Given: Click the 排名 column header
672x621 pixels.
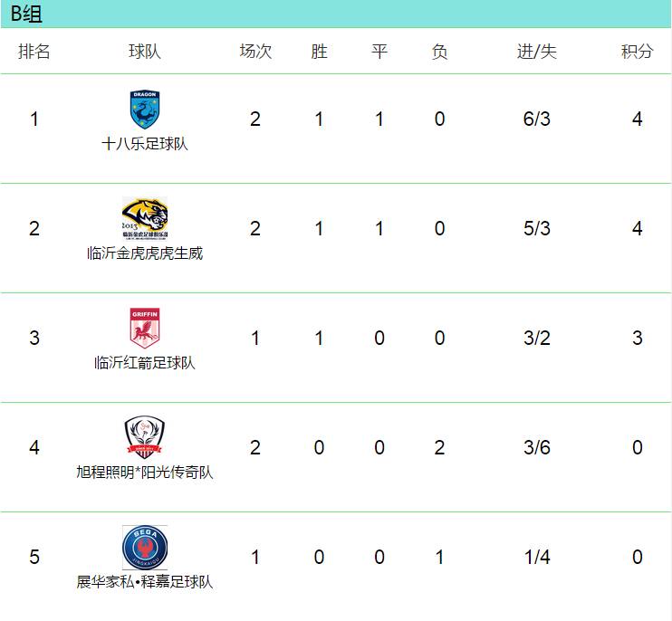Looking at the screenshot, I should [34, 52].
